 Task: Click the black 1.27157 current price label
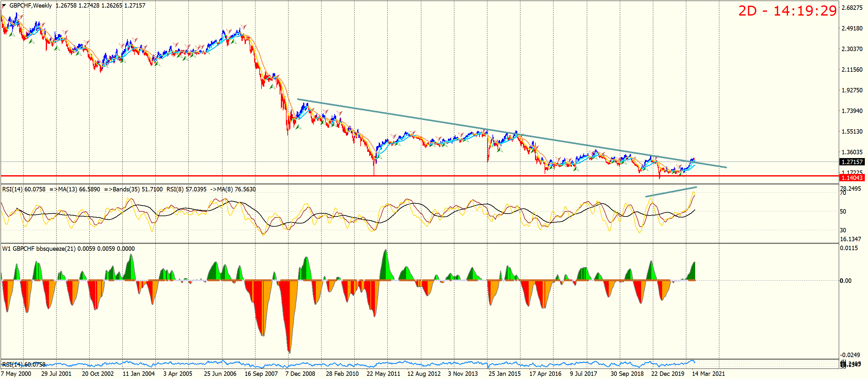tap(852, 162)
